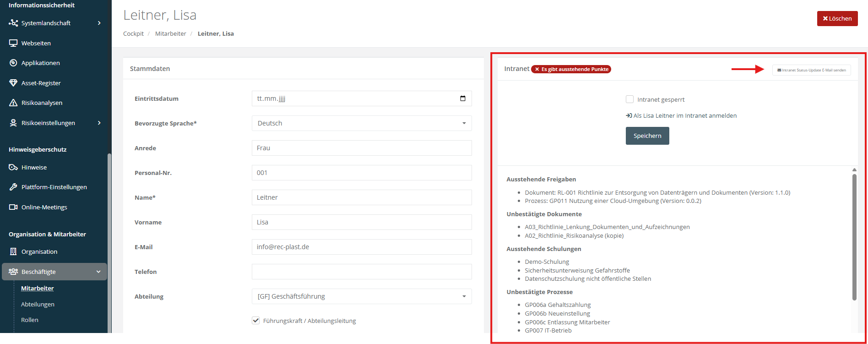The image size is (868, 344).
Task: Open Applikationen via its sidebar icon
Action: coord(13,63)
